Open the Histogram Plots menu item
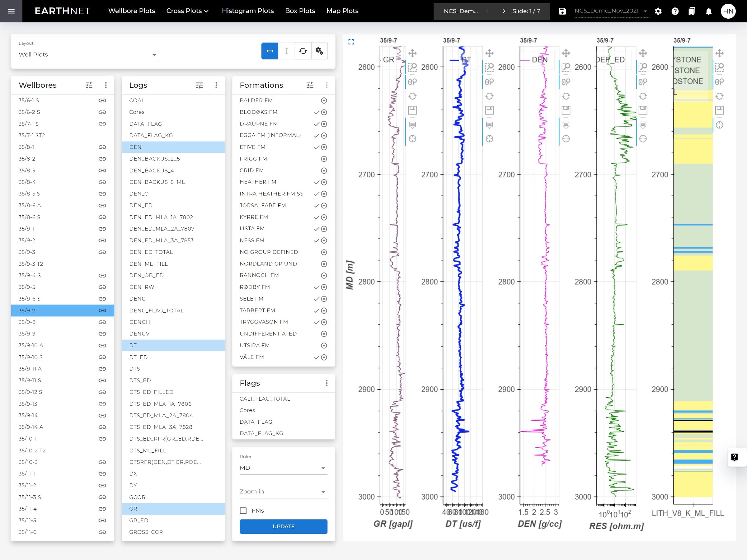The height and width of the screenshot is (560, 747). [247, 11]
